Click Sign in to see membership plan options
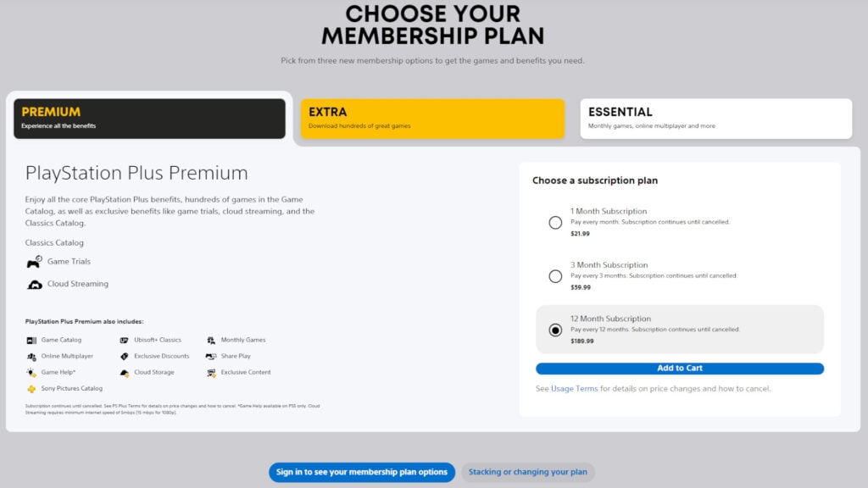The height and width of the screenshot is (488, 868). [x=362, y=473]
